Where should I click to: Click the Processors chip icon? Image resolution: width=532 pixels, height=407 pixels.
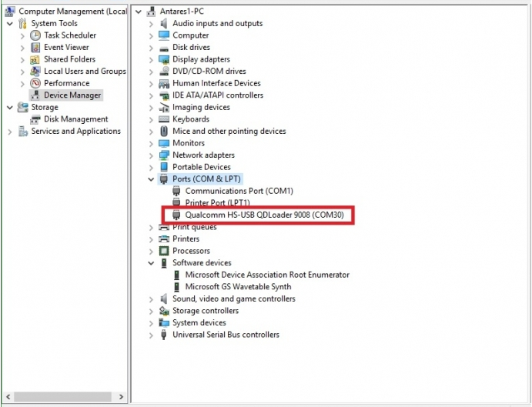click(x=164, y=251)
